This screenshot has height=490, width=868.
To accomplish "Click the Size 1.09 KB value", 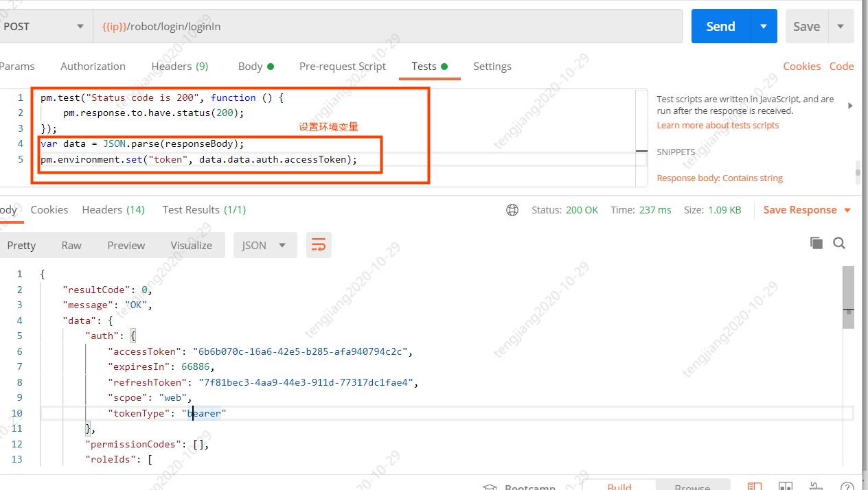I will (724, 210).
